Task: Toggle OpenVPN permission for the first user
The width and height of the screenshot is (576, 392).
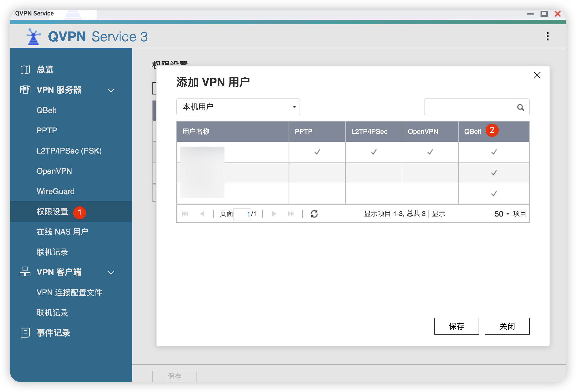Action: [430, 152]
